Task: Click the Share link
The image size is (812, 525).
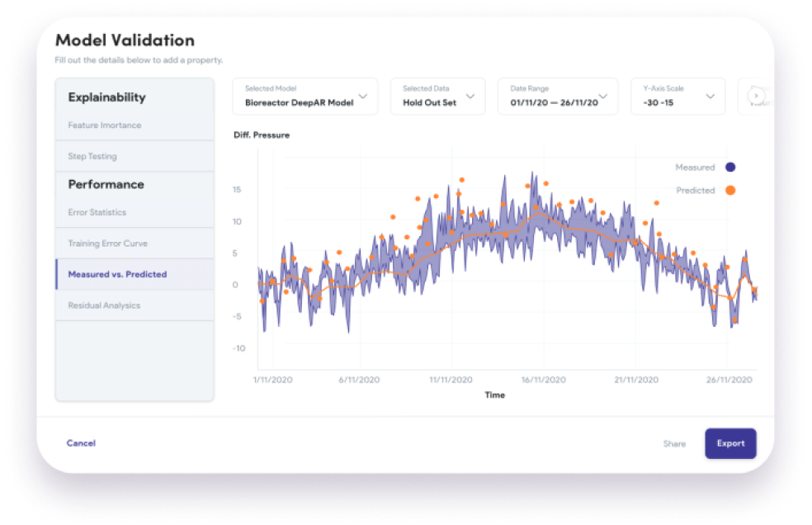Action: click(674, 443)
